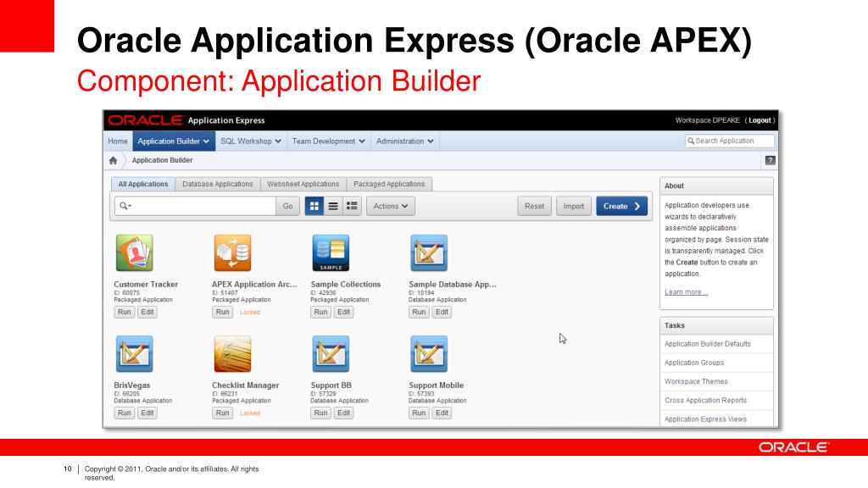Run the Customer Tracker application

click(125, 312)
